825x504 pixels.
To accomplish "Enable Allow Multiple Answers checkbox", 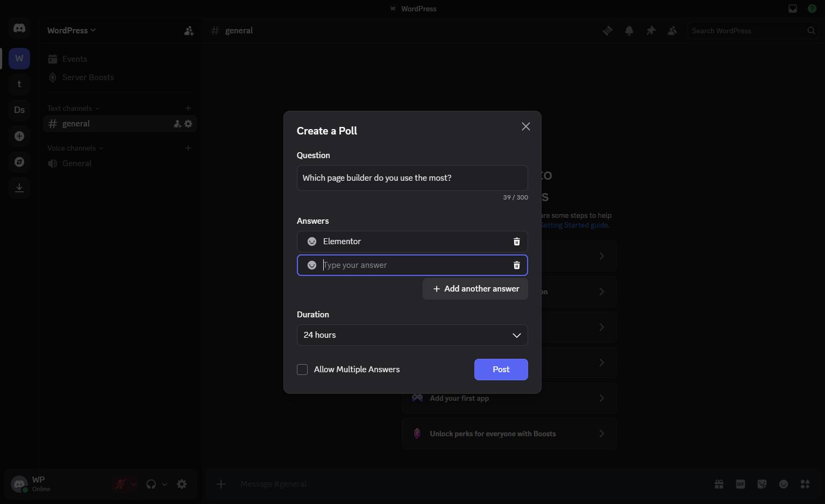I will click(x=302, y=370).
